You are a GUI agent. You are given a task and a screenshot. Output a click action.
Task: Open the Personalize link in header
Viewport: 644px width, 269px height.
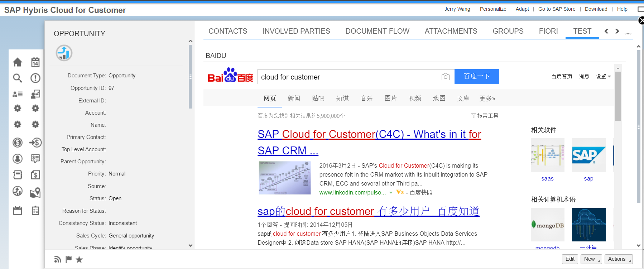pyautogui.click(x=493, y=9)
